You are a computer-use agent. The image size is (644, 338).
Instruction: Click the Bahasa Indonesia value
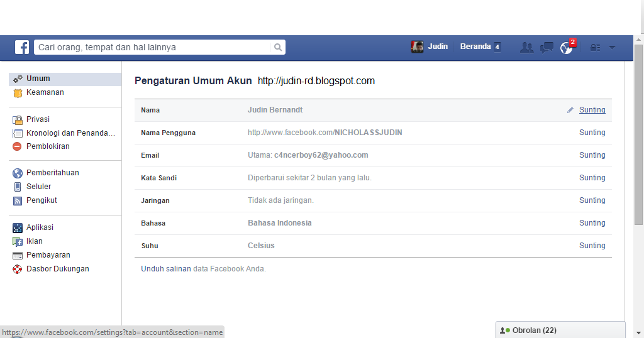tap(280, 223)
